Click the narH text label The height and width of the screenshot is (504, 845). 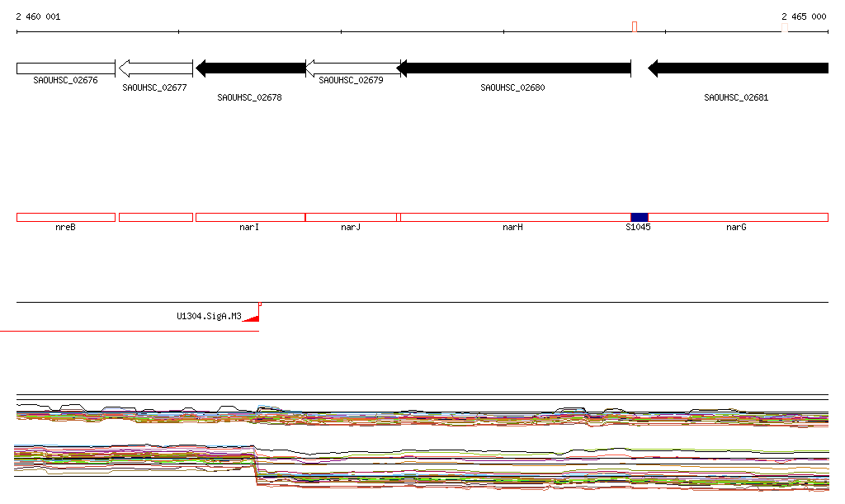[x=512, y=227]
